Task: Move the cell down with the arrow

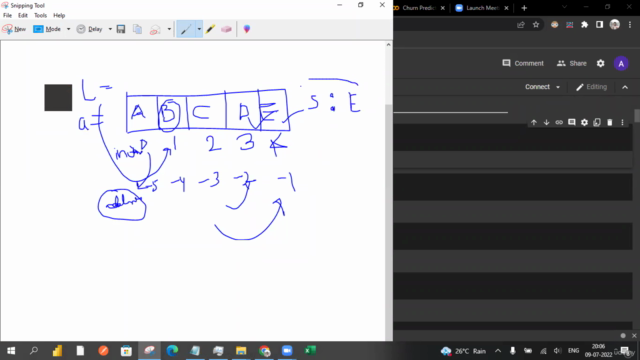Action: point(547,122)
